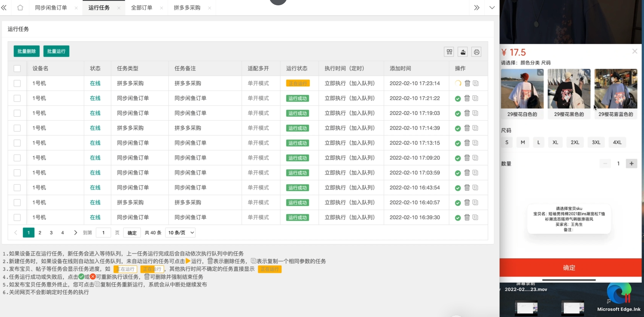Switch to 同步闲鱼订单 tab

coord(51,8)
